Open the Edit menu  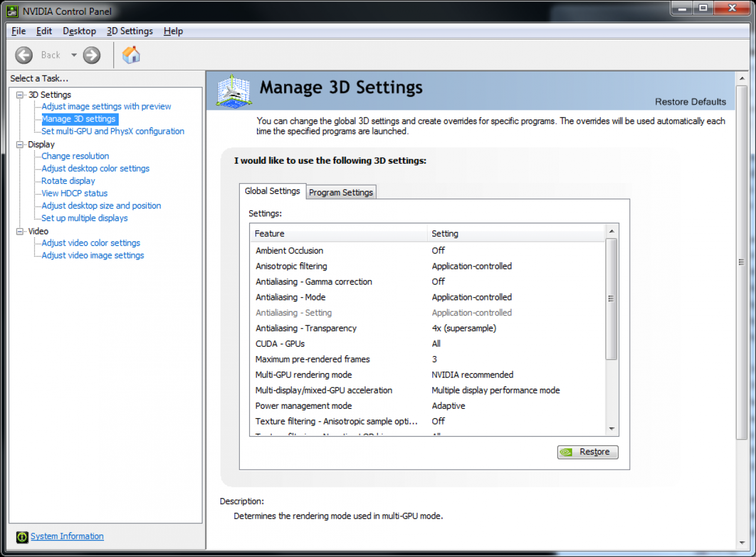point(44,31)
